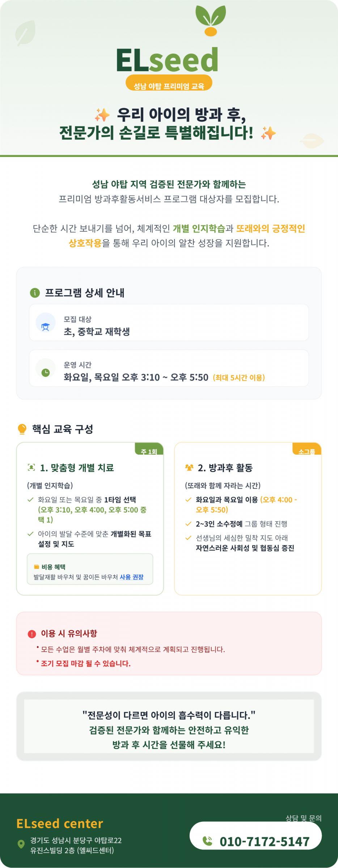Screen dimensions: 338x868
Task: Click the green info icon beside 프로그램 상세 안내
Action: coord(35,293)
